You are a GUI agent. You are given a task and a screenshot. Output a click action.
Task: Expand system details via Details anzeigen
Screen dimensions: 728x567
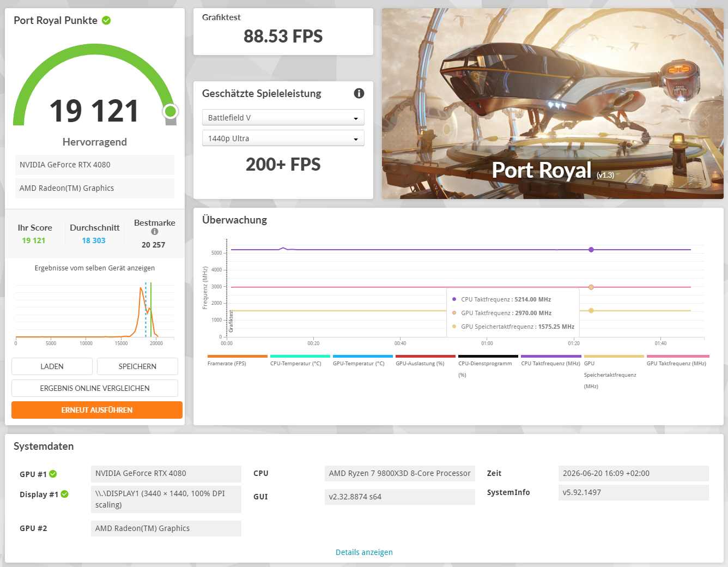364,552
